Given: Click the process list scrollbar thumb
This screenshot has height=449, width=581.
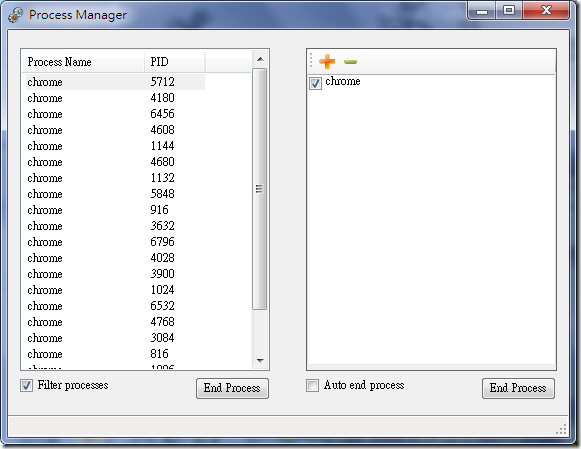Looking at the screenshot, I should pos(259,189).
